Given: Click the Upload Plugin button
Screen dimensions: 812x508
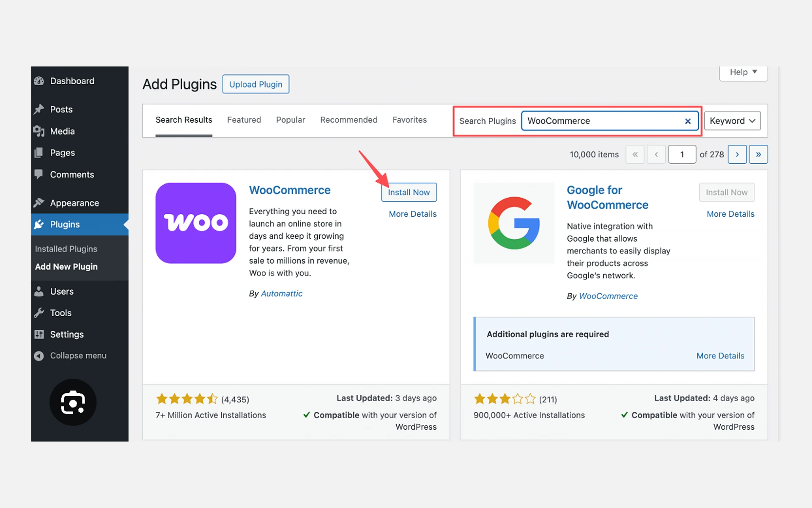Looking at the screenshot, I should tap(256, 84).
